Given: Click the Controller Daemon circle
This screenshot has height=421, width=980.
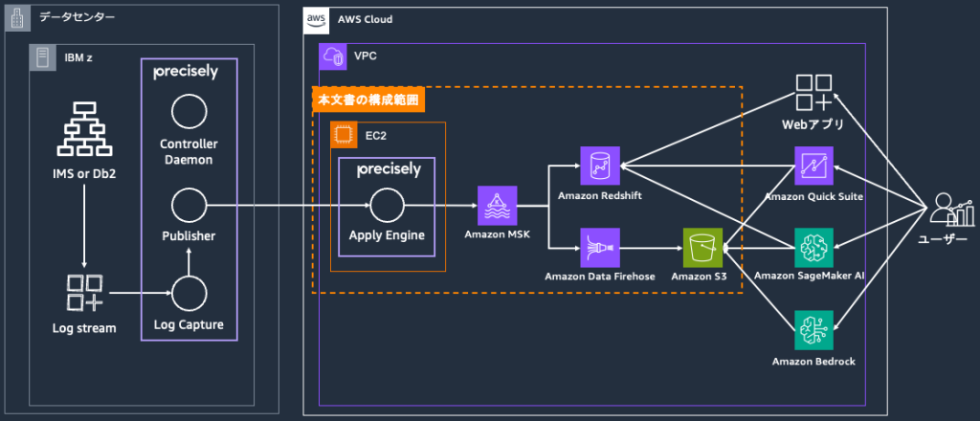Looking at the screenshot, I should coord(189,113).
